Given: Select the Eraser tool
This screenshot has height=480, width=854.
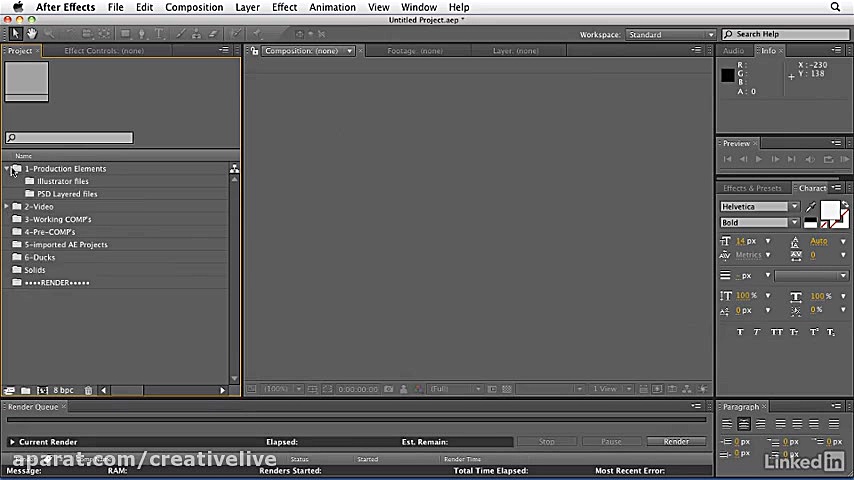Looking at the screenshot, I should 213,34.
